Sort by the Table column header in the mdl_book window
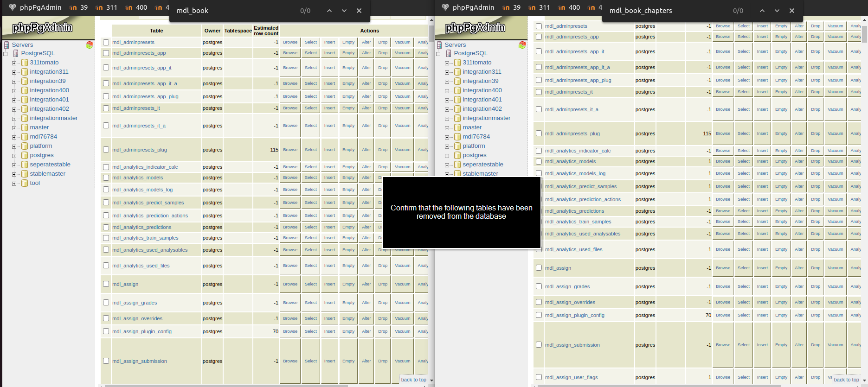This screenshot has height=387, width=868. [x=156, y=31]
